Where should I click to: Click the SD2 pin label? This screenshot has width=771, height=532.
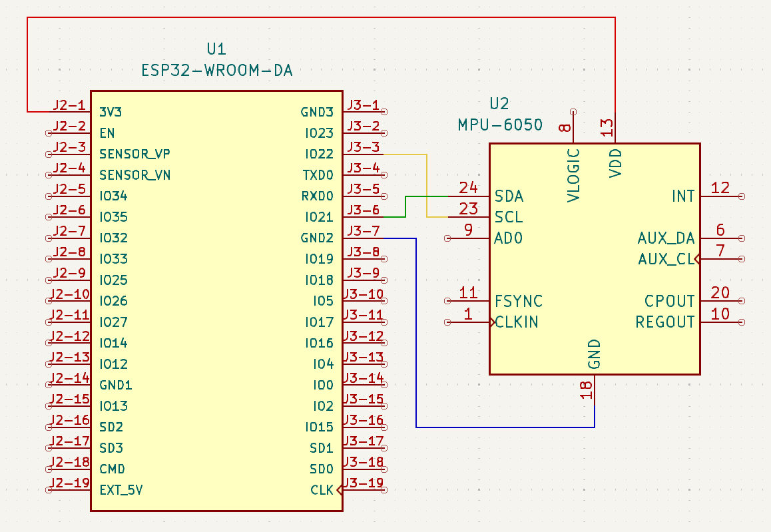coord(111,427)
